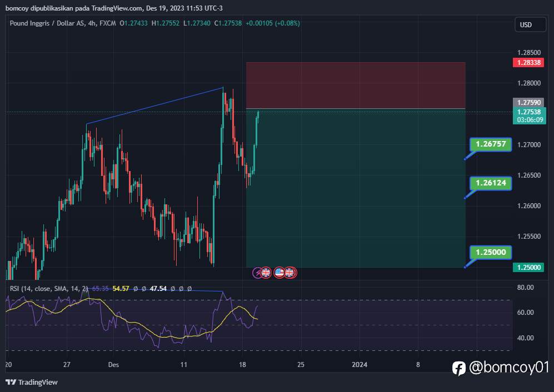Select the 1.26757 green price callout
554x392 pixels.
pyautogui.click(x=491, y=144)
